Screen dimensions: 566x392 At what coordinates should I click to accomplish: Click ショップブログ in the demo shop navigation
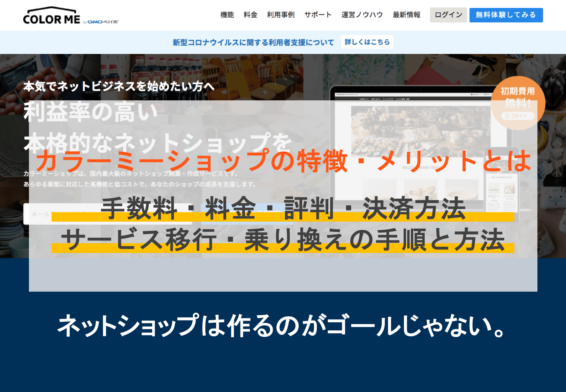click(x=388, y=99)
